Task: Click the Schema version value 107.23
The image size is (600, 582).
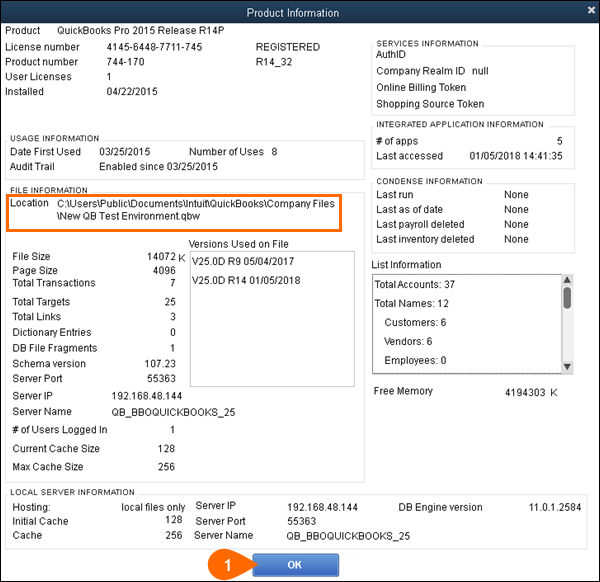Action: tap(160, 364)
